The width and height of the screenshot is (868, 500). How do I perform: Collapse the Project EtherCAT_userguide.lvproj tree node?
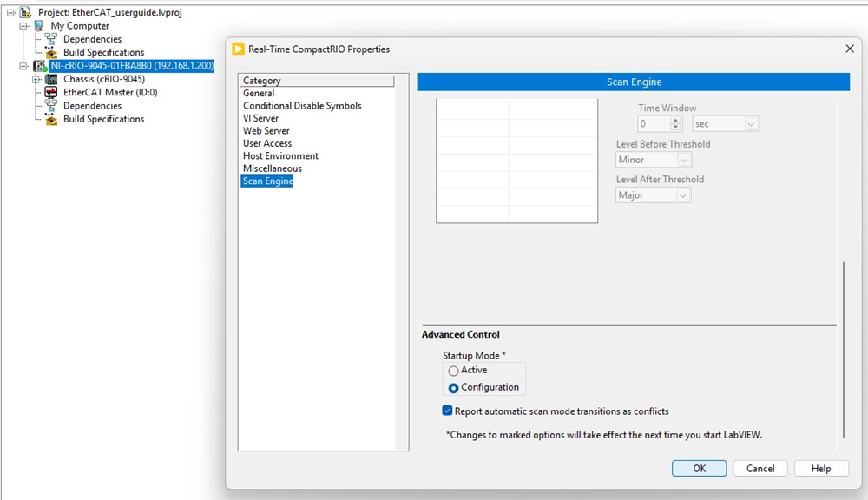tap(10, 12)
